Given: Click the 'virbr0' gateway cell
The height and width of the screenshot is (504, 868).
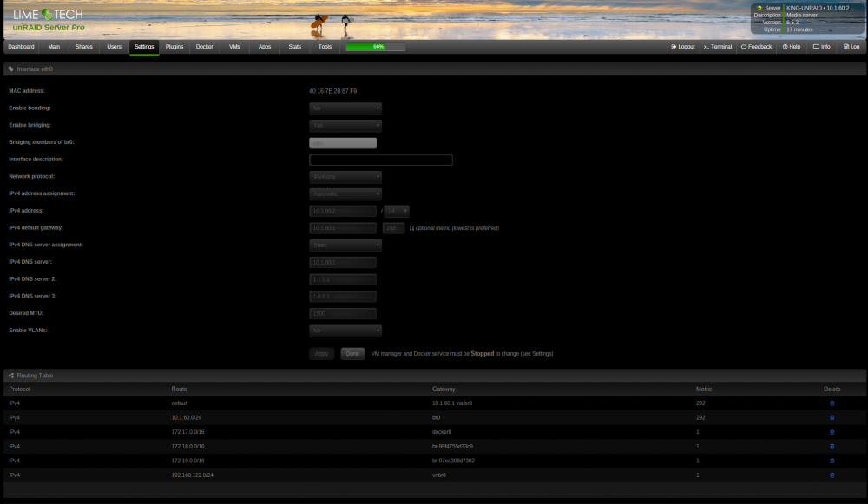Looking at the screenshot, I should (439, 475).
